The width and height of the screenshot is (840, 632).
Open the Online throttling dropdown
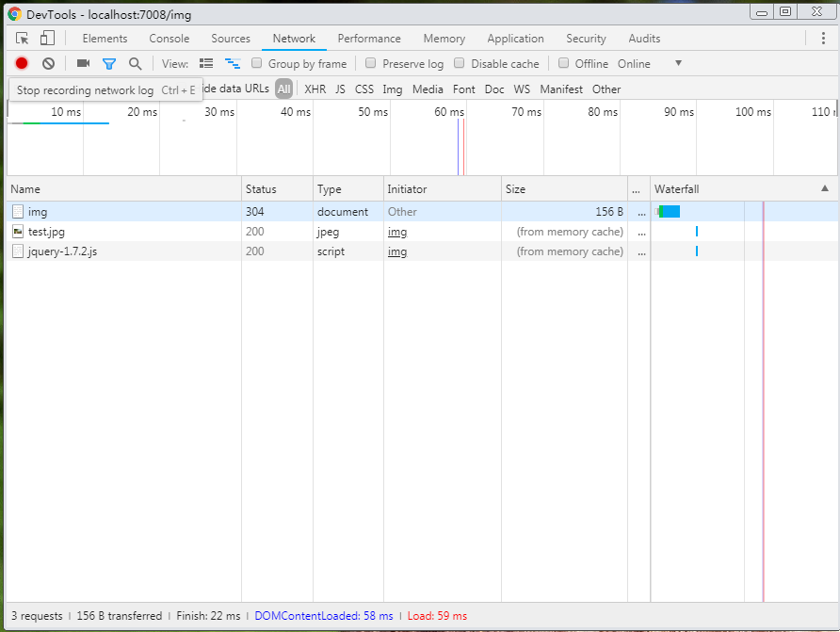pyautogui.click(x=650, y=64)
